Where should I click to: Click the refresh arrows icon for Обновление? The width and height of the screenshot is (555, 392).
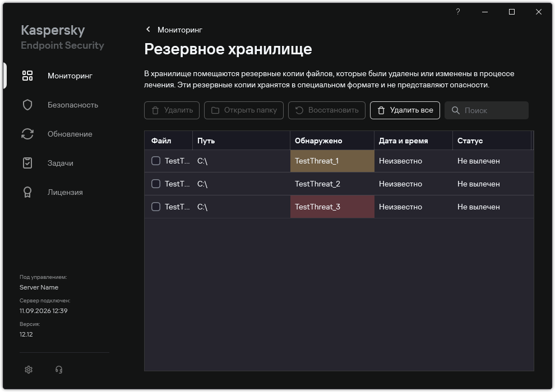(x=27, y=134)
